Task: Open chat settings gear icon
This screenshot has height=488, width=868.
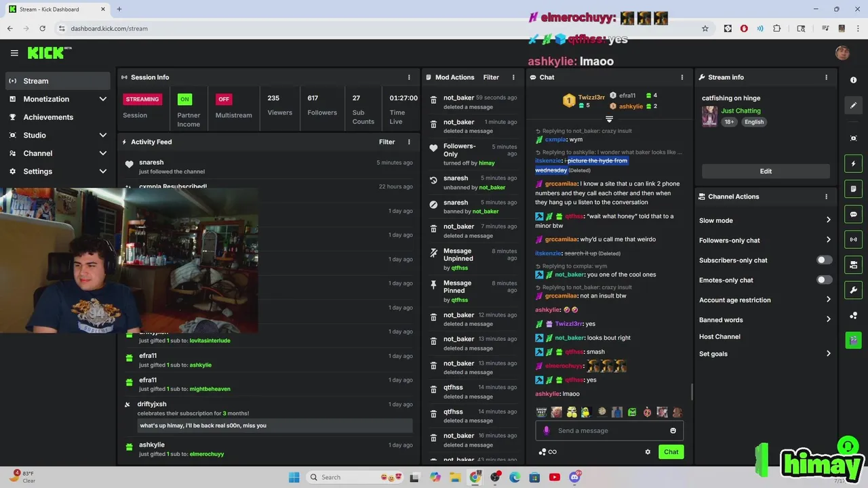Action: tap(648, 452)
